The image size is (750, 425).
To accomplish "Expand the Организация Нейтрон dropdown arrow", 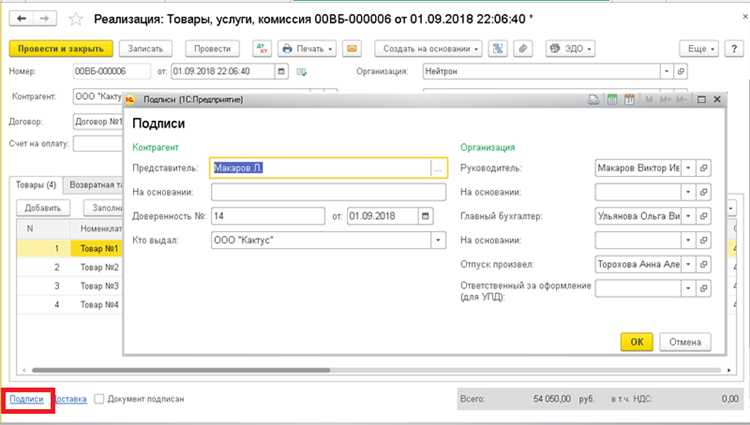I will click(667, 72).
